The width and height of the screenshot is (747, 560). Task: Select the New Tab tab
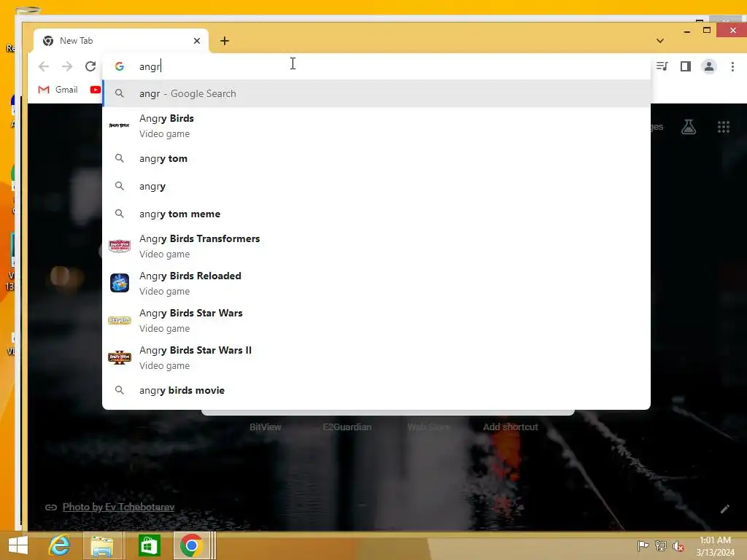point(121,41)
